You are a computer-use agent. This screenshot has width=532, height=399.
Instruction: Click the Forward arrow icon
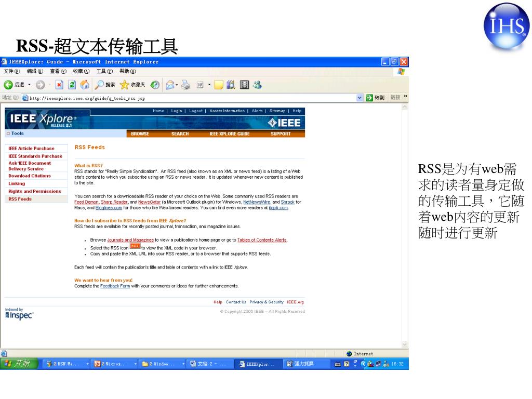(40, 85)
